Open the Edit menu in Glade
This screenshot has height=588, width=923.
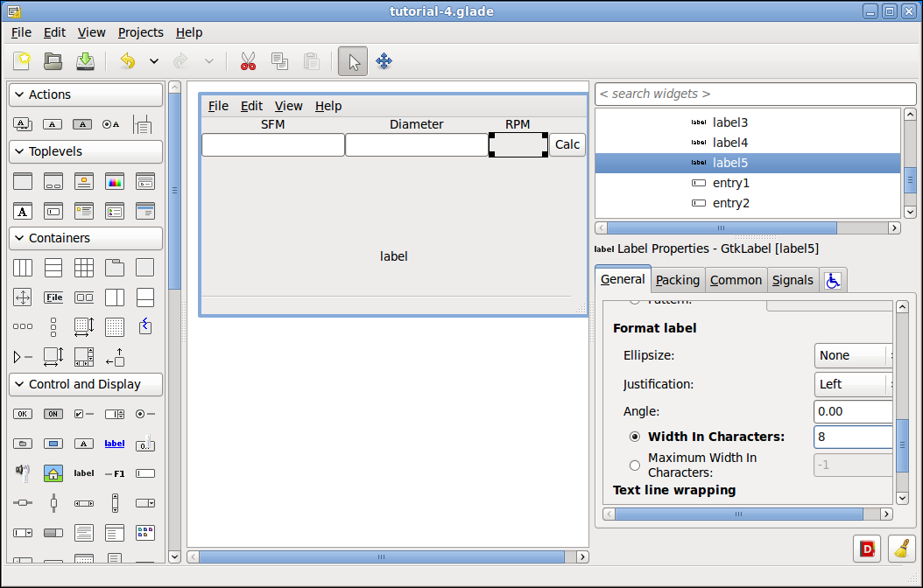click(55, 32)
